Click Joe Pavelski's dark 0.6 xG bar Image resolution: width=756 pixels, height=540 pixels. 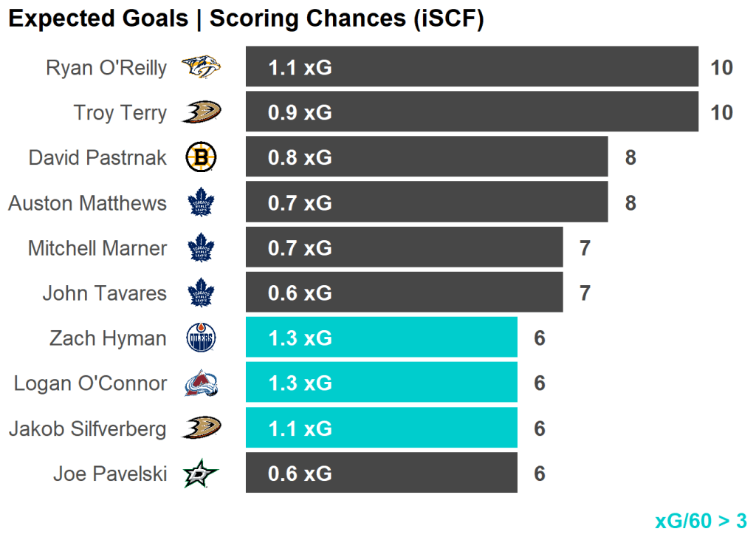(x=381, y=474)
